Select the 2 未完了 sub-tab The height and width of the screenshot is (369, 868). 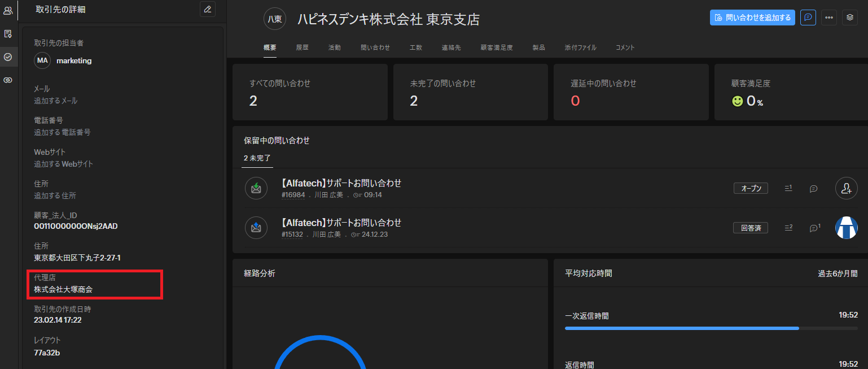[x=257, y=158]
